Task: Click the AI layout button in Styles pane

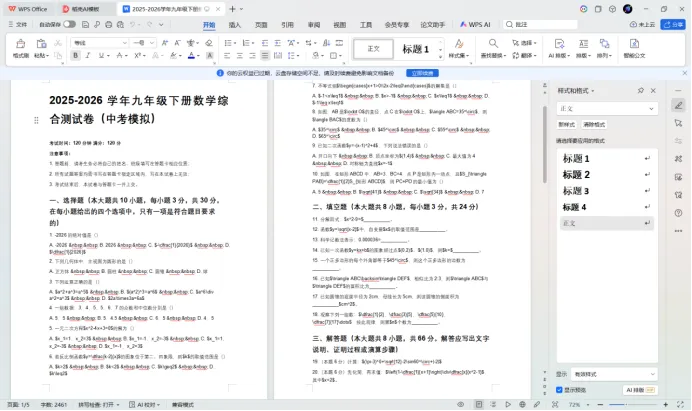Action: (x=640, y=390)
